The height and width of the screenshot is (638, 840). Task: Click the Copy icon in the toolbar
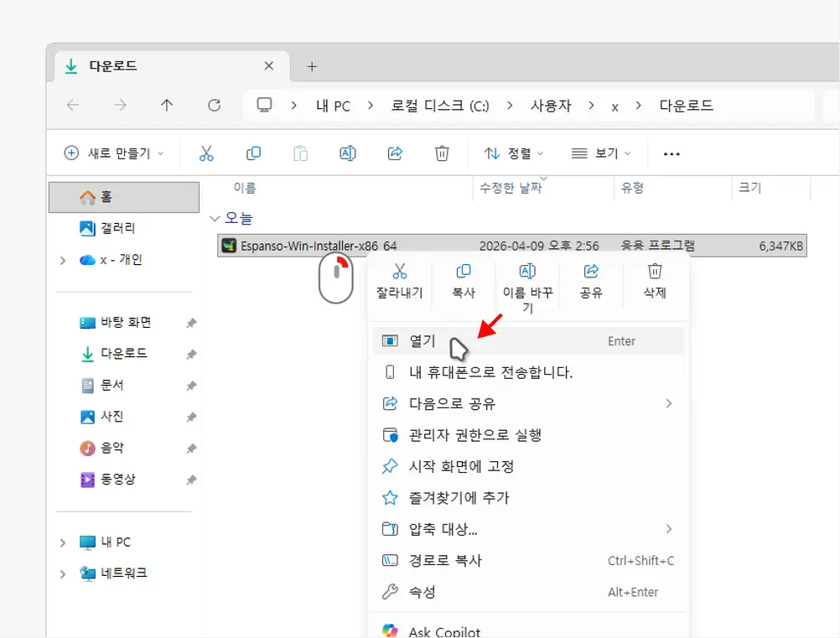point(253,153)
